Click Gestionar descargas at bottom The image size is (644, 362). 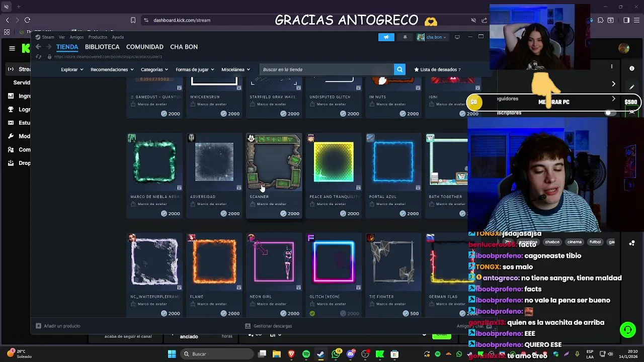click(x=269, y=326)
